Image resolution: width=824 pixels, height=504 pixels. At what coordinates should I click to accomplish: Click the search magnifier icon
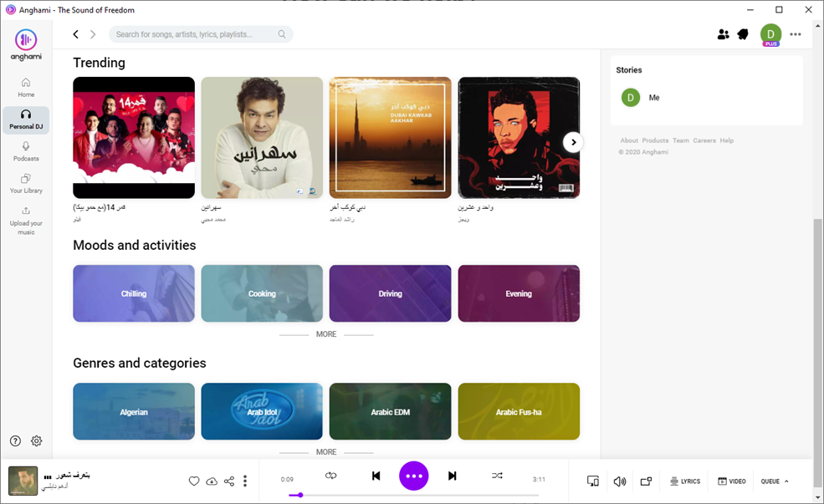(x=282, y=34)
